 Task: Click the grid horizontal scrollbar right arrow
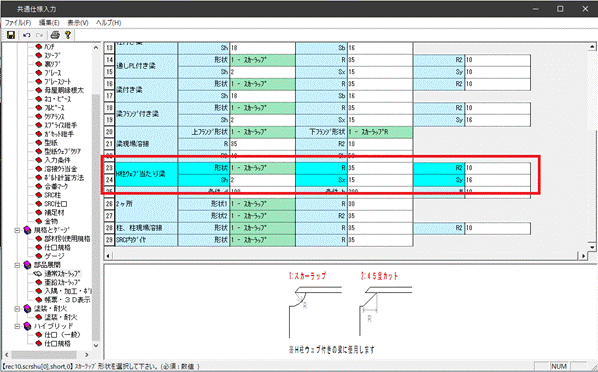[x=584, y=256]
